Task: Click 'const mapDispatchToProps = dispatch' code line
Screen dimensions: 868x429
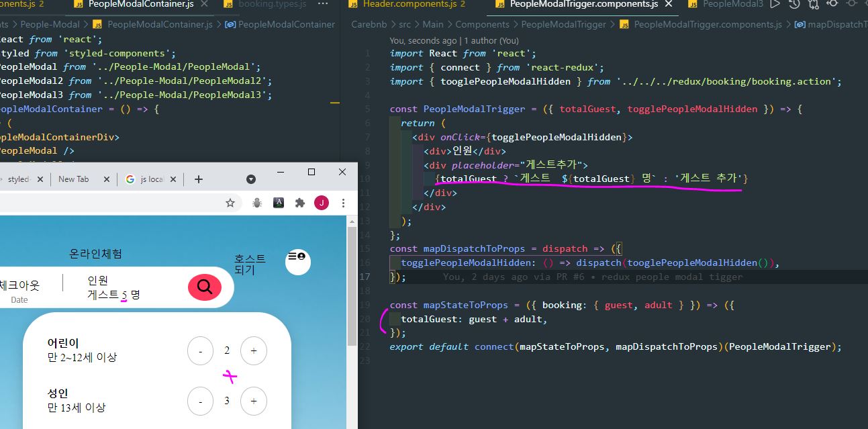Action: coord(506,248)
